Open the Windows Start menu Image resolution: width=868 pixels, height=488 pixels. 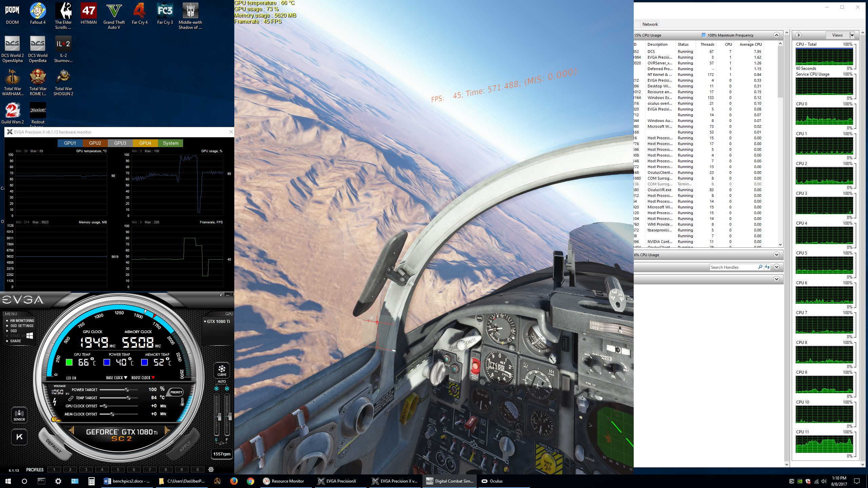[8, 481]
